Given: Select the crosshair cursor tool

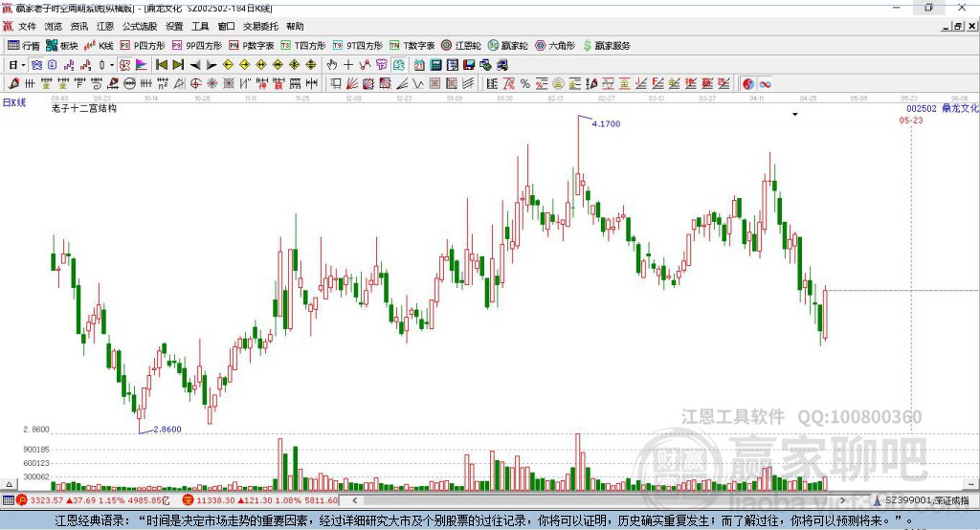Looking at the screenshot, I should (348, 65).
